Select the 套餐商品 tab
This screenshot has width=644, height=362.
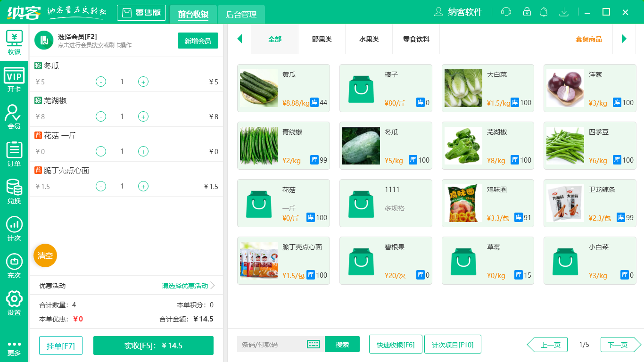(x=589, y=39)
